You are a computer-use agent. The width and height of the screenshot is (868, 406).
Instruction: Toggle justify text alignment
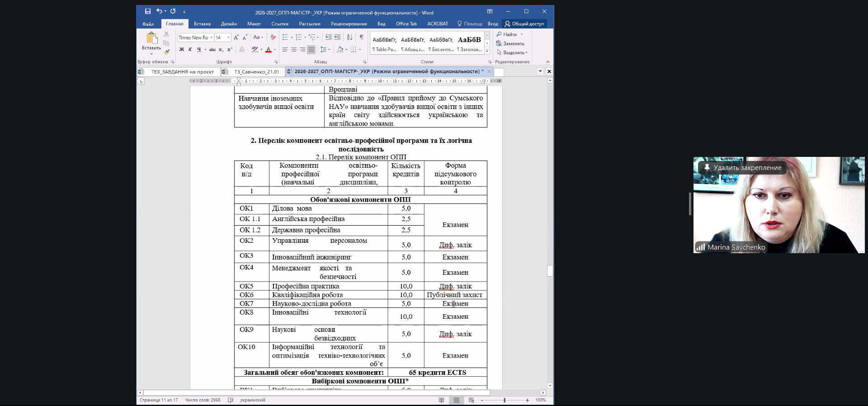click(x=311, y=50)
